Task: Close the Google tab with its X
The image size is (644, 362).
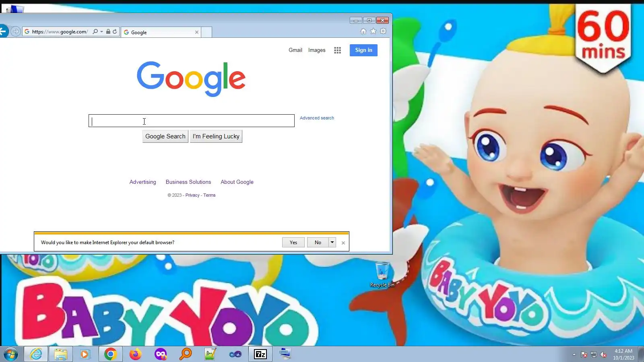Action: pyautogui.click(x=197, y=32)
